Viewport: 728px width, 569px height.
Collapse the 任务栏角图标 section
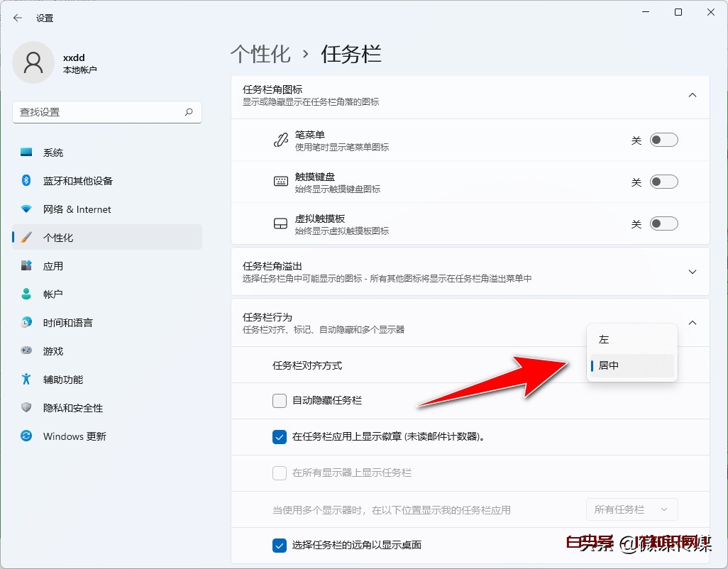tap(692, 94)
